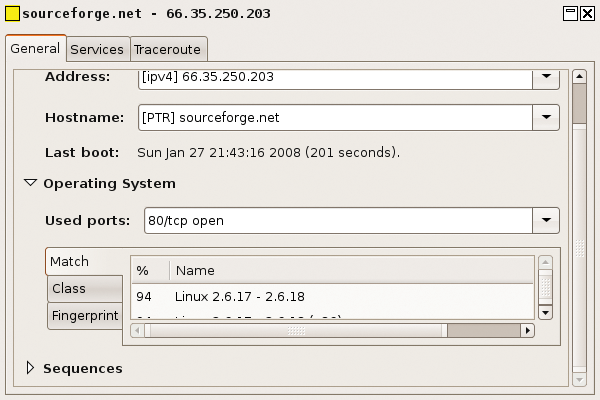Click the OS match list scroll right arrow
600x400 pixels.
[x=528, y=330]
